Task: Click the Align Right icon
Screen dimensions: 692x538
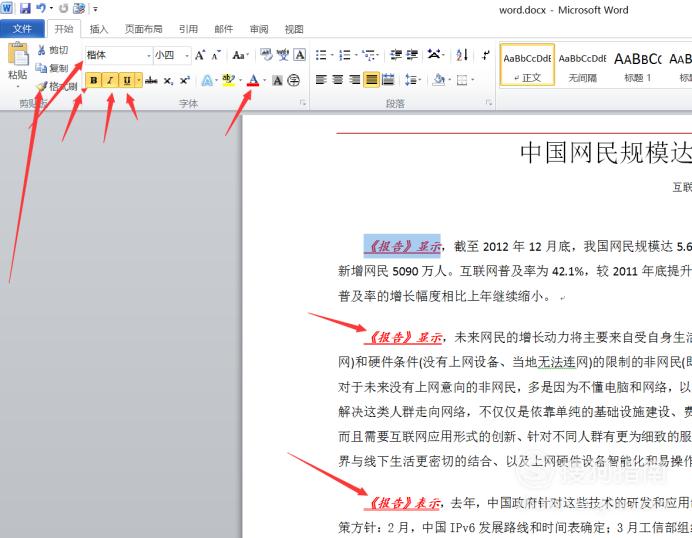Action: point(354,80)
